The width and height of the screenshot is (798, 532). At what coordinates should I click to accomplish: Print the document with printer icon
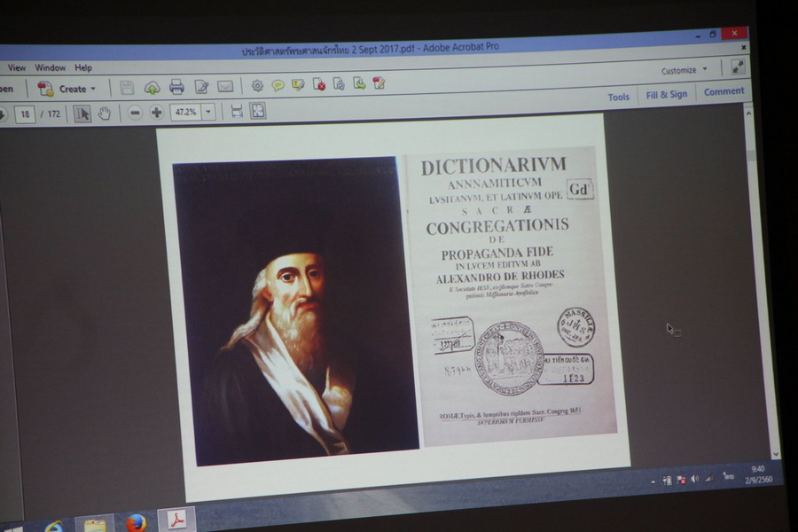click(x=176, y=87)
